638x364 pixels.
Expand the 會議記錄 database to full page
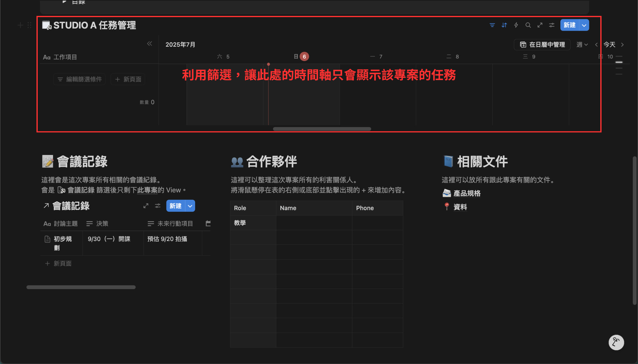(146, 206)
